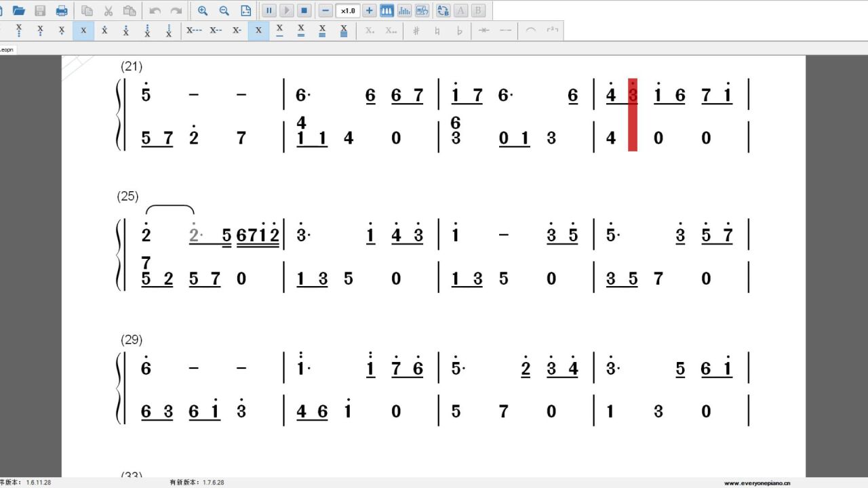Decrease playback speed with minus button
This screenshot has width=868, height=488.
(x=326, y=10)
